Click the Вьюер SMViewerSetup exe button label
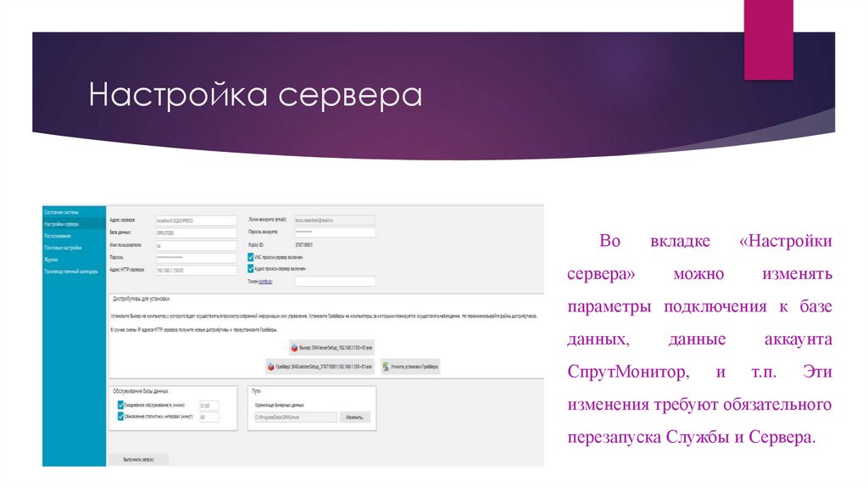The width and height of the screenshot is (868, 487). coord(336,348)
